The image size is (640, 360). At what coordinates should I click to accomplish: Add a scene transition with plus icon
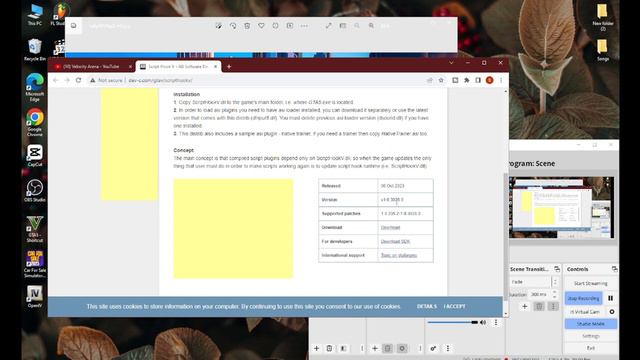tap(525, 307)
